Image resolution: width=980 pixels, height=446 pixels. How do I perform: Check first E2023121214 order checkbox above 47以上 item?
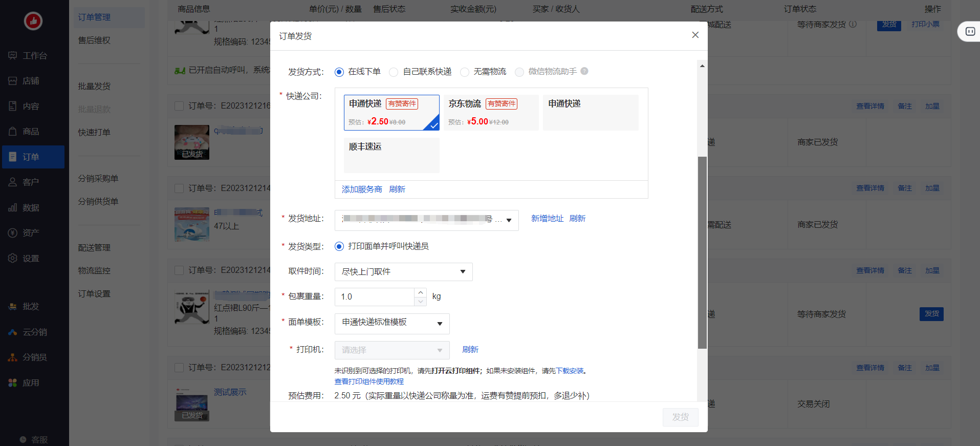[179, 188]
